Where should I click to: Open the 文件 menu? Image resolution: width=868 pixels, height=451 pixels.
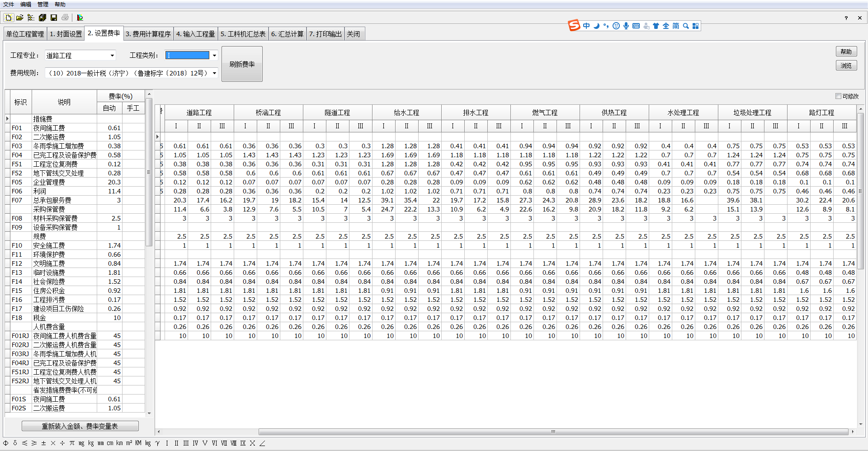pyautogui.click(x=9, y=5)
